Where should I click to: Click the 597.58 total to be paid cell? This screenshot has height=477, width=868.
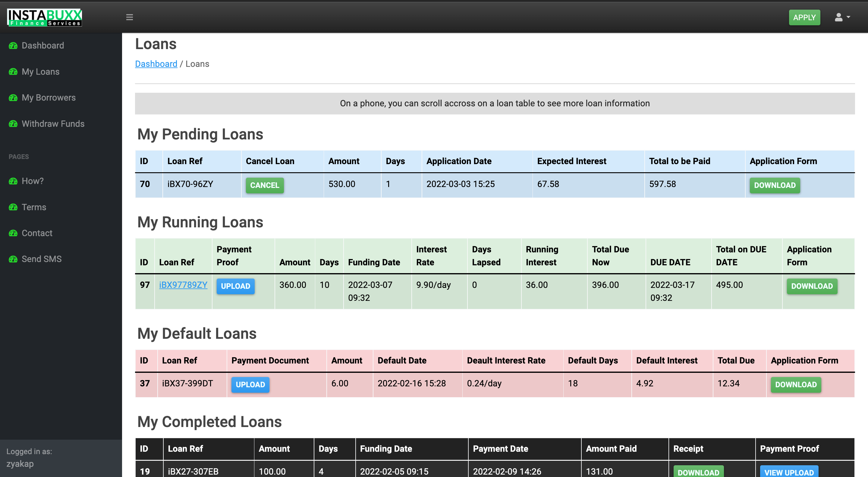(x=694, y=185)
